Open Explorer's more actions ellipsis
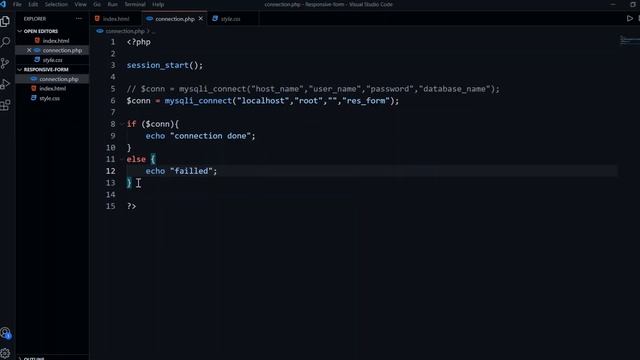The image size is (640, 360). 79,19
